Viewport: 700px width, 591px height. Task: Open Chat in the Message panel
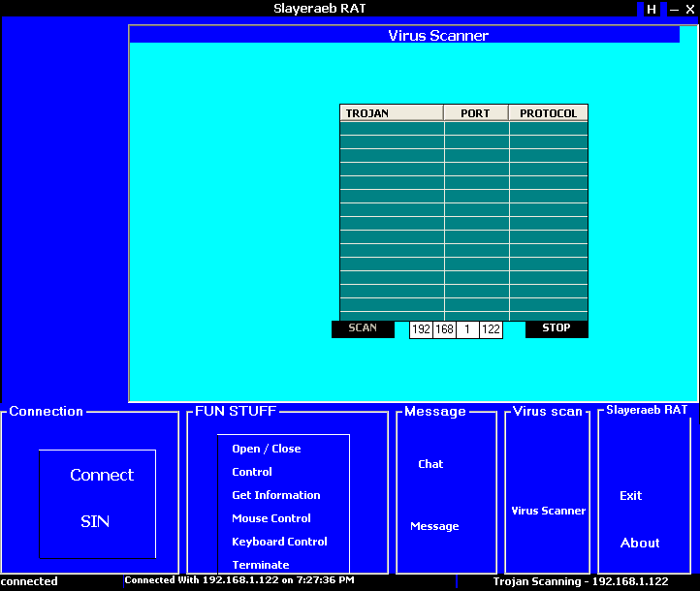coord(430,464)
